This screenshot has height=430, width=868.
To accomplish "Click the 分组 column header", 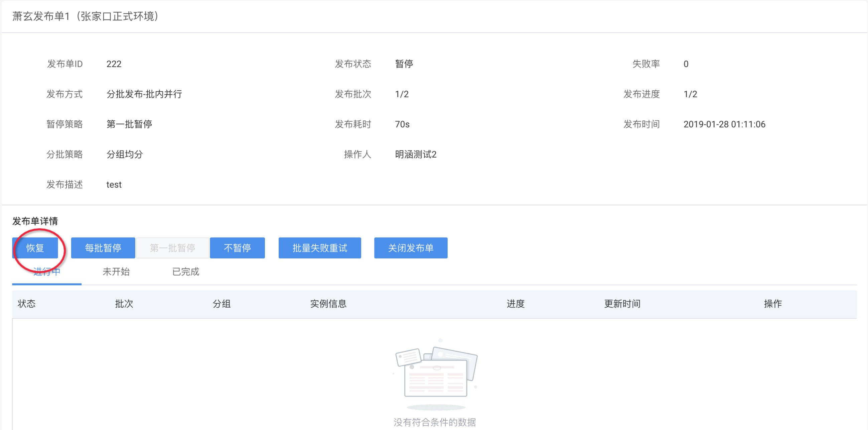I will pyautogui.click(x=222, y=304).
